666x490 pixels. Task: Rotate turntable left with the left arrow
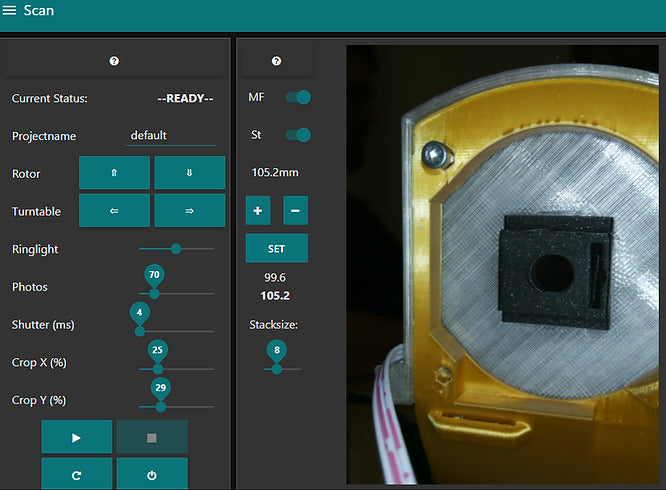tap(114, 211)
